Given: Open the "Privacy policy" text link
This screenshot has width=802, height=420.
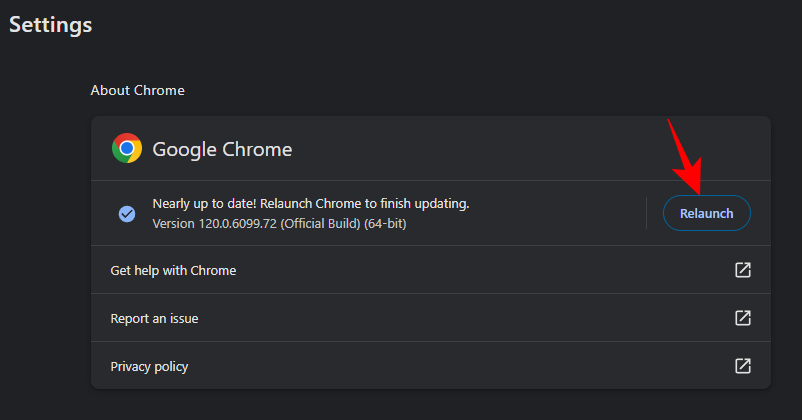Looking at the screenshot, I should [x=149, y=366].
